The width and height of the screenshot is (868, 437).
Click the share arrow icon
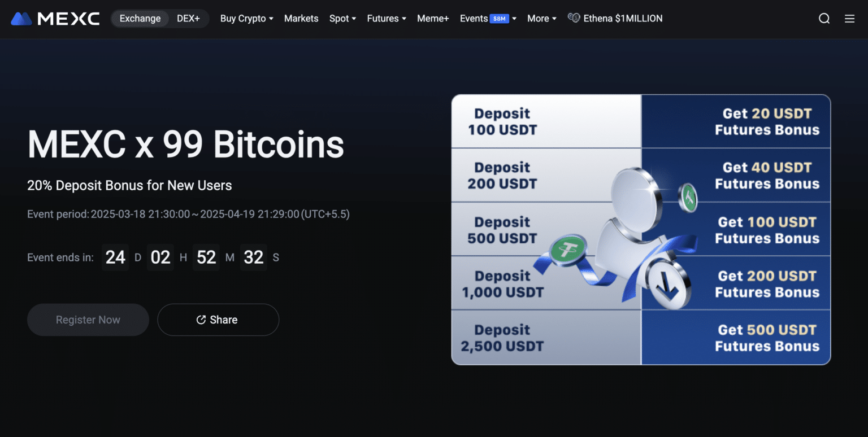[201, 320]
